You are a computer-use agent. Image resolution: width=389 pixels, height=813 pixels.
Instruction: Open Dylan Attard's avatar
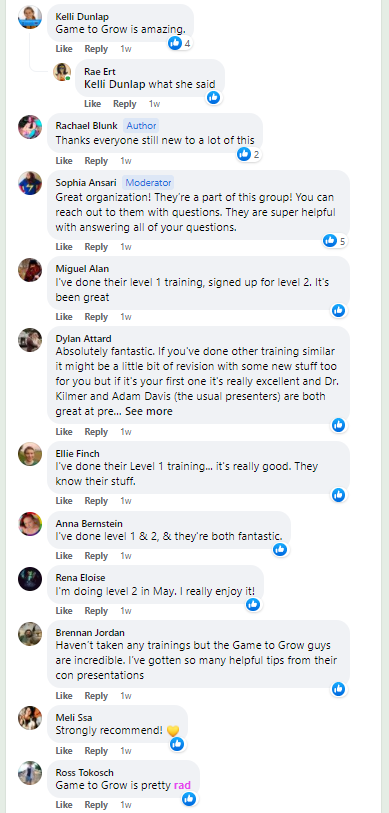pos(30,340)
